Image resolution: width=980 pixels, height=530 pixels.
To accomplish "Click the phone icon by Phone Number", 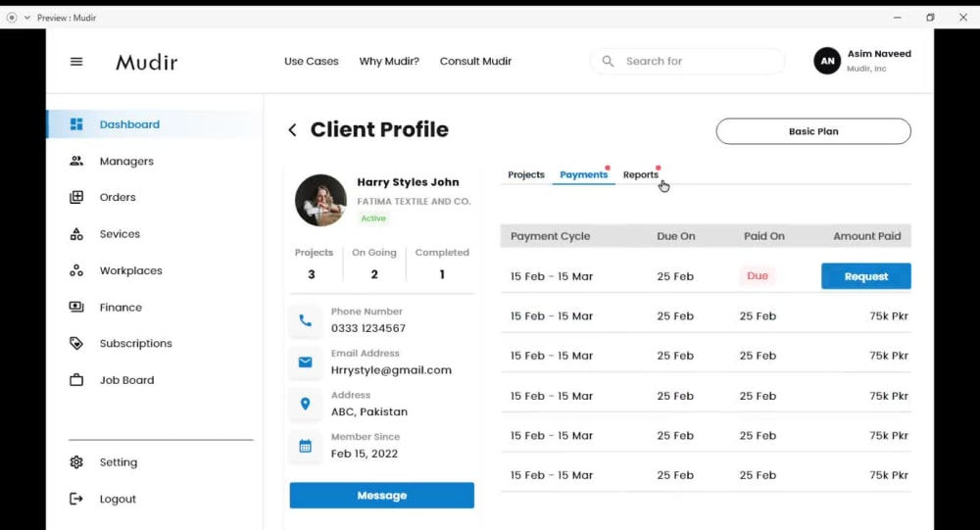I will click(x=305, y=320).
